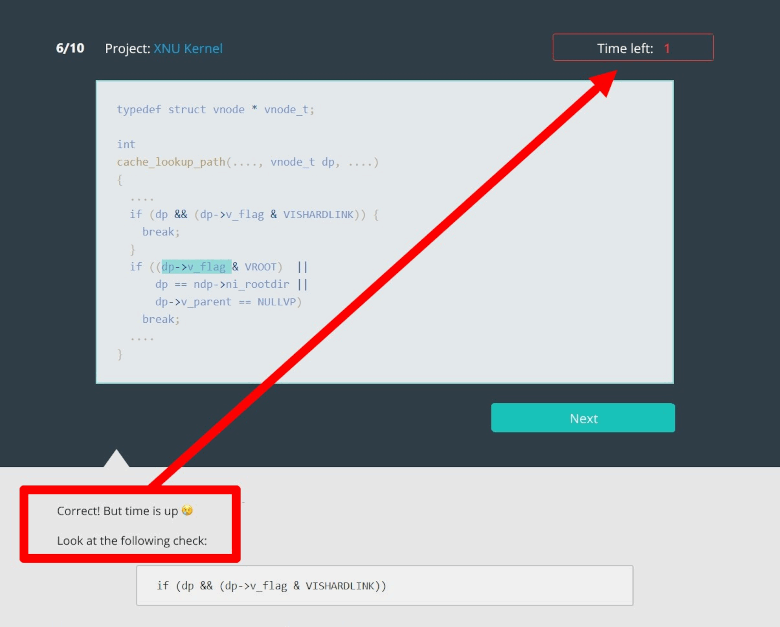Click the last break; statement

pos(160,319)
